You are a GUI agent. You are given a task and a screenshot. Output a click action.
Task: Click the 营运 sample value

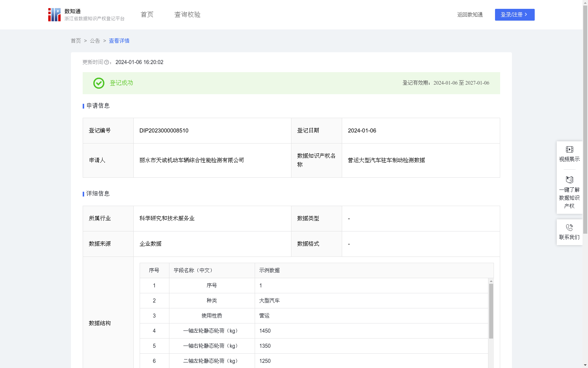[264, 316]
